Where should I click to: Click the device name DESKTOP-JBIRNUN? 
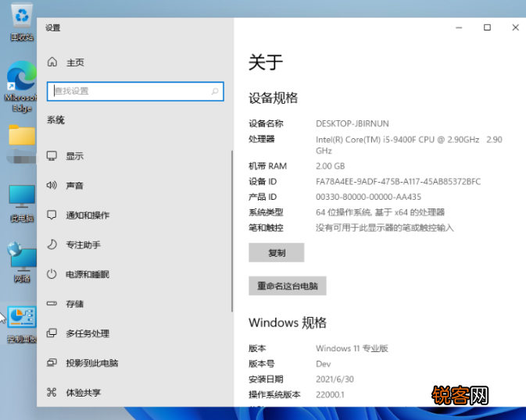352,123
